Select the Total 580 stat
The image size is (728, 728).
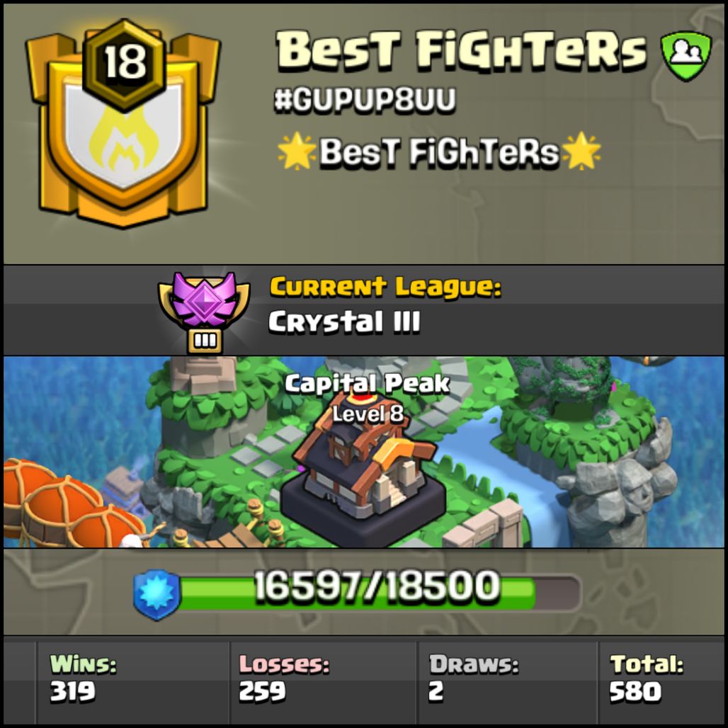click(x=647, y=678)
